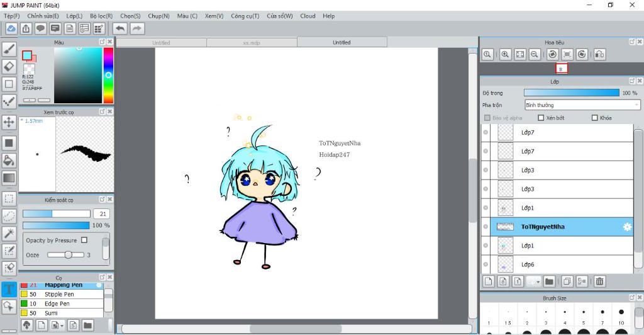Undock the Kiểm soát cọ panel

[103, 200]
